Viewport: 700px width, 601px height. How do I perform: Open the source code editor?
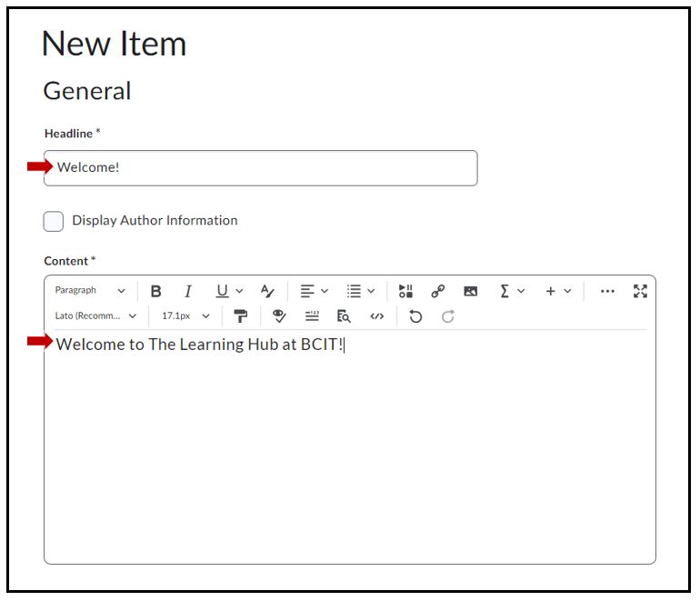coord(377,316)
